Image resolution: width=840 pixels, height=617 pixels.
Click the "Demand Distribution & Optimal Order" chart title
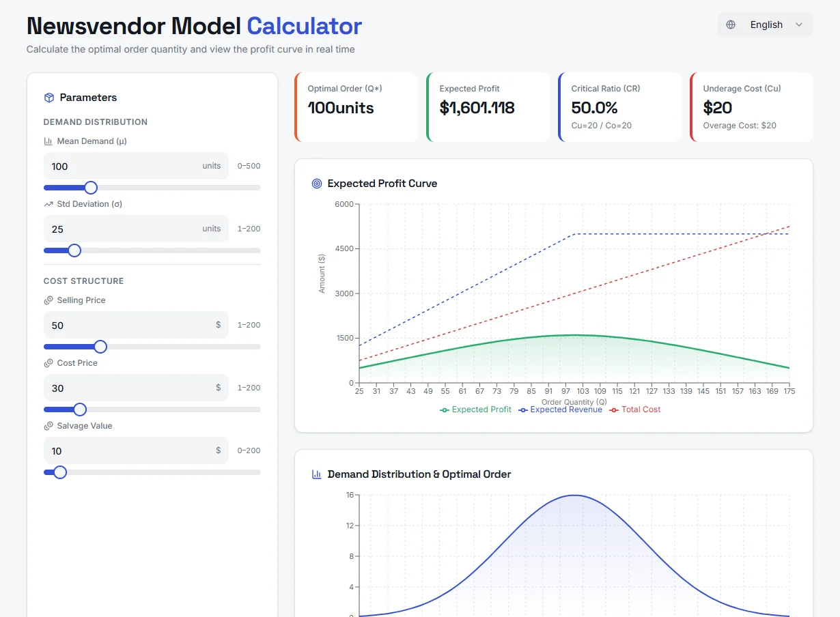pos(419,474)
